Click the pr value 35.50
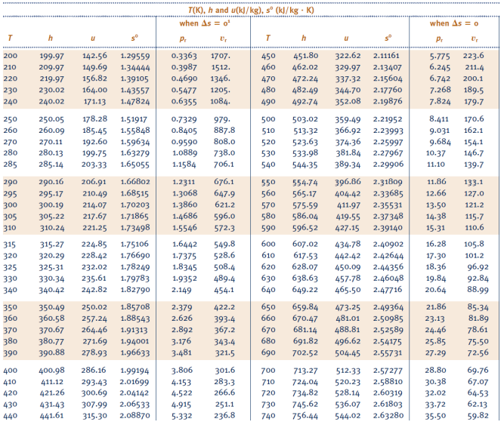This screenshot has width=504, height=428. click(435, 416)
